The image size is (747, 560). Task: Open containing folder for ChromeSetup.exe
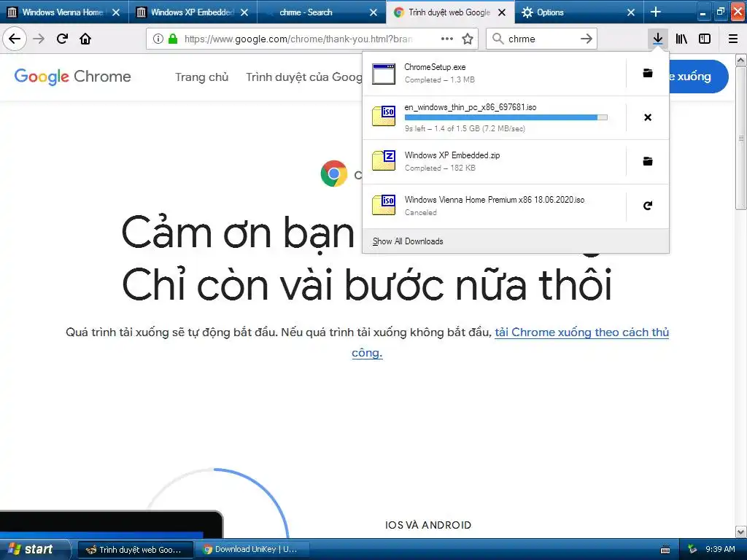(x=648, y=74)
